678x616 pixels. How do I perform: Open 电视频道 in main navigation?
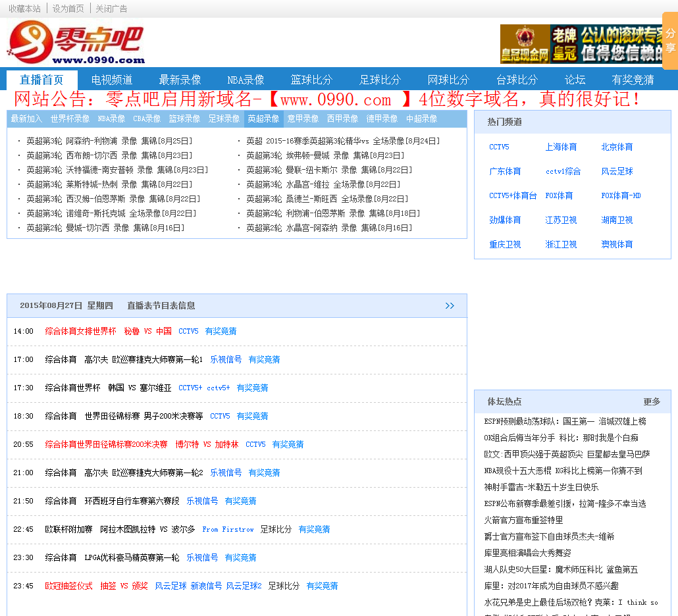pyautogui.click(x=111, y=80)
